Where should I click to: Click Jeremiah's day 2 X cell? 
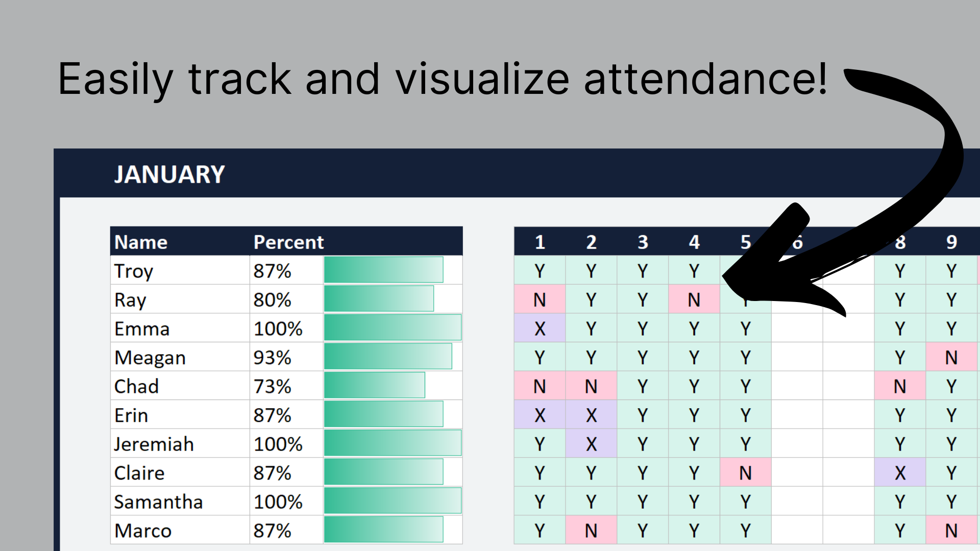(x=591, y=444)
